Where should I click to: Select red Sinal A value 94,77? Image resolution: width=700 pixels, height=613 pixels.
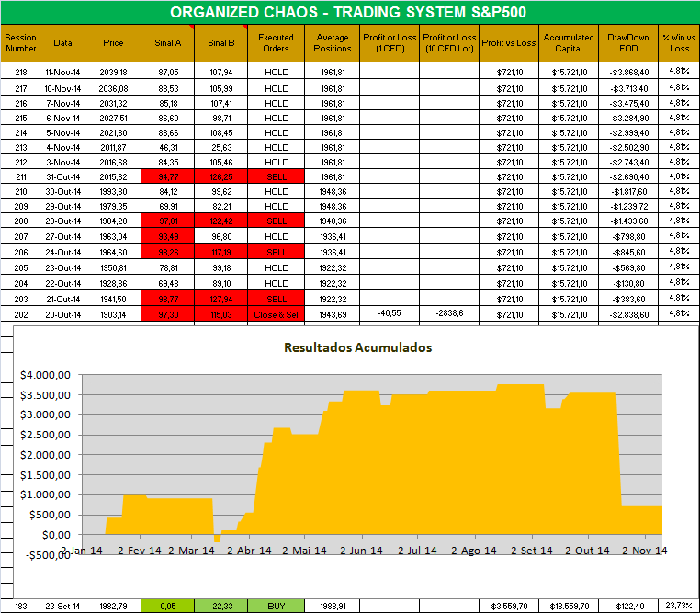point(168,176)
